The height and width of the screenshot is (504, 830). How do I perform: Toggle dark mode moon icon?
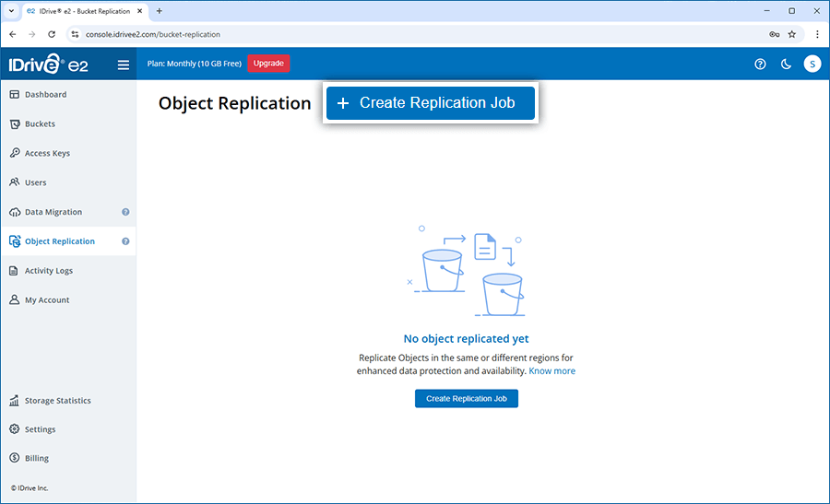click(x=786, y=64)
